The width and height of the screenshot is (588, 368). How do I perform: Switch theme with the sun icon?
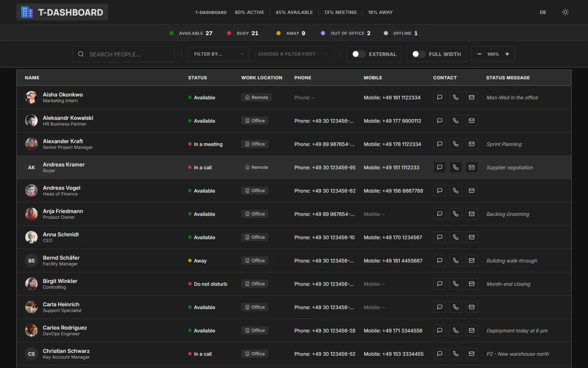click(x=565, y=12)
